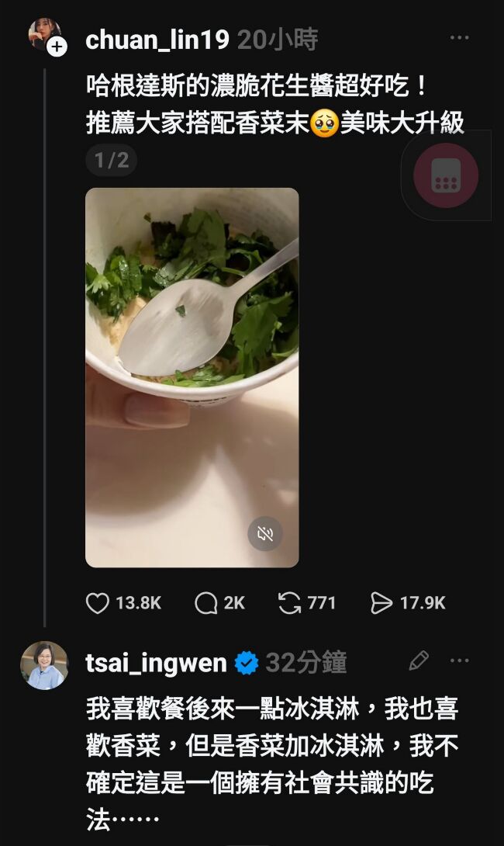Share the post with the paper plane icon
Image resolution: width=504 pixels, height=846 pixels.
[x=382, y=604]
